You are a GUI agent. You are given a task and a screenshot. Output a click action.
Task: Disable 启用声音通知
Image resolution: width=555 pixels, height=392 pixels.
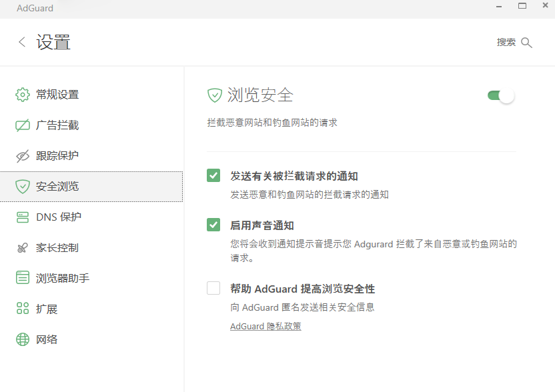point(213,225)
